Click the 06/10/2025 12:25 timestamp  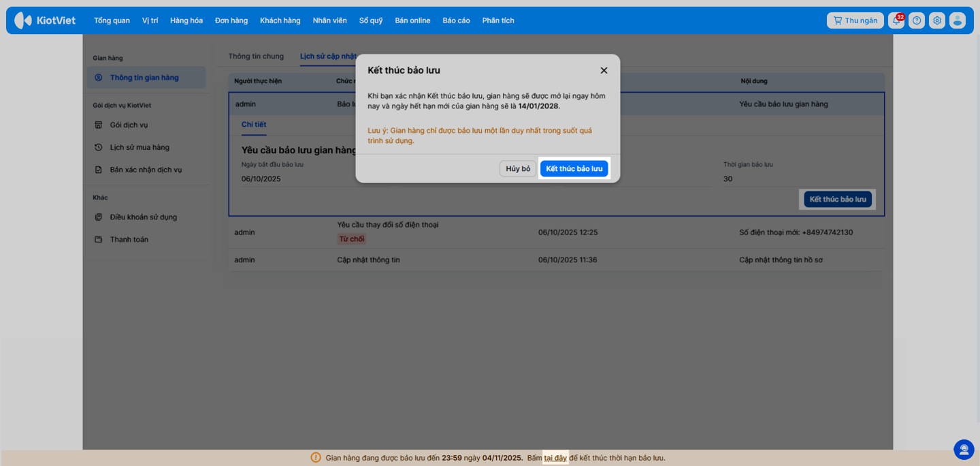click(x=568, y=232)
